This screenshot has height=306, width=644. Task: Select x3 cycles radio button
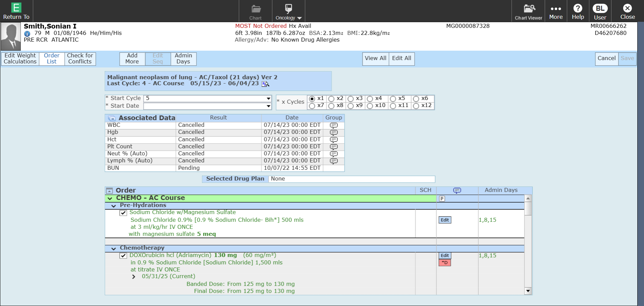(351, 99)
